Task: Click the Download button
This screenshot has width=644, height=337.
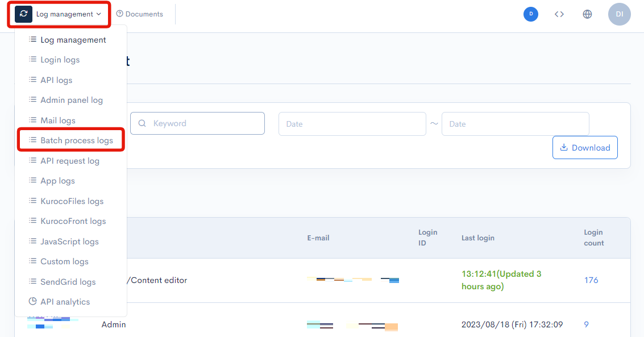Action: (585, 148)
